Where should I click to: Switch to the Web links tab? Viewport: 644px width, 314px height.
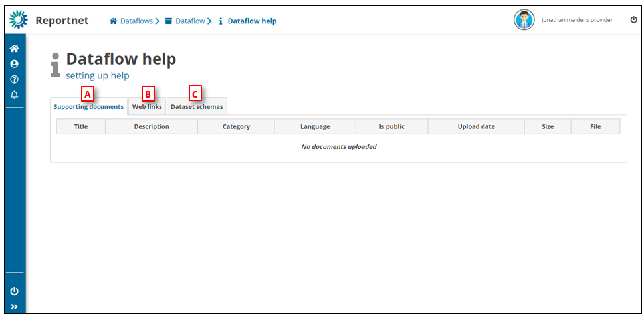[147, 106]
